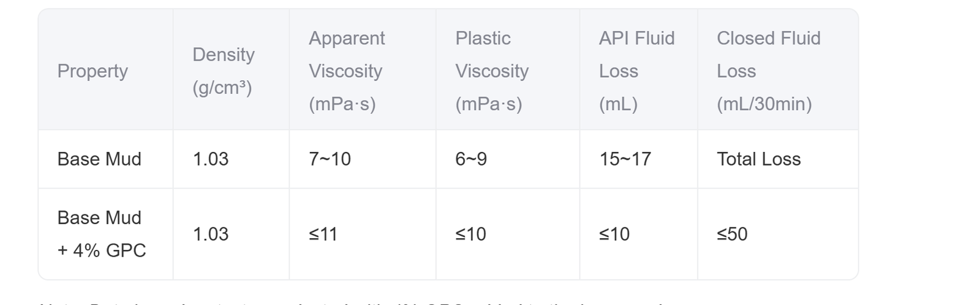980x305 pixels.
Task: Click the Total Loss cell
Action: (759, 159)
